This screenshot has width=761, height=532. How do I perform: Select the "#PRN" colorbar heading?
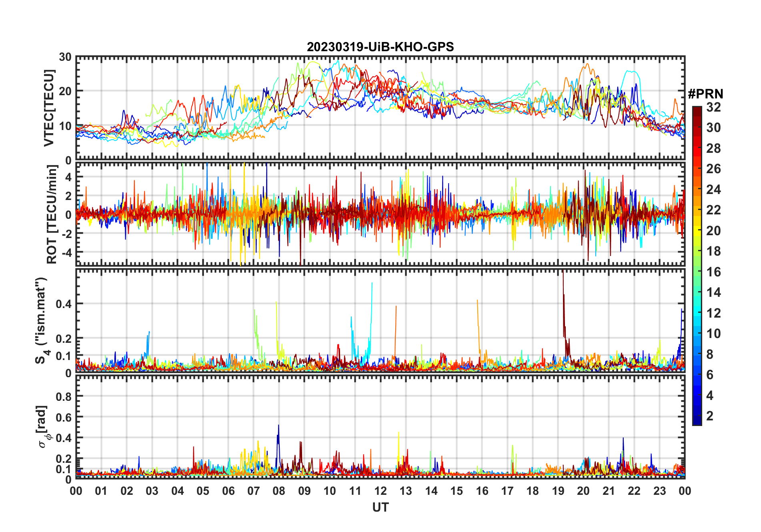(x=705, y=94)
